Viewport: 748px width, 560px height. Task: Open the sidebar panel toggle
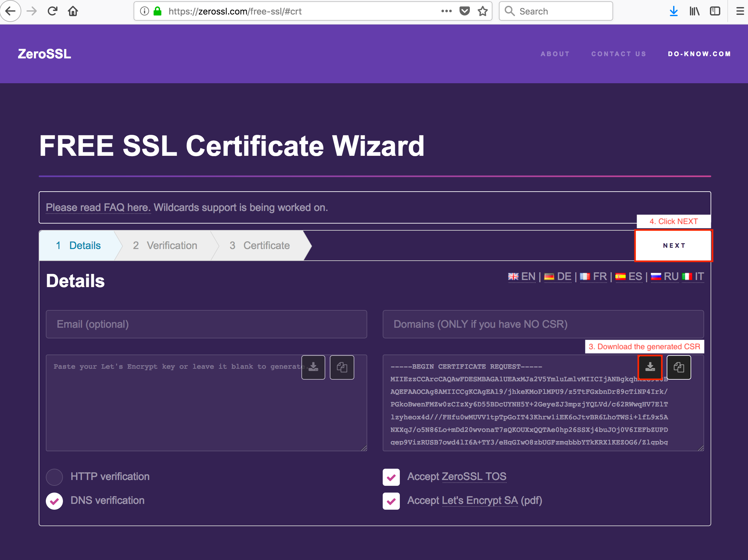[x=715, y=11]
